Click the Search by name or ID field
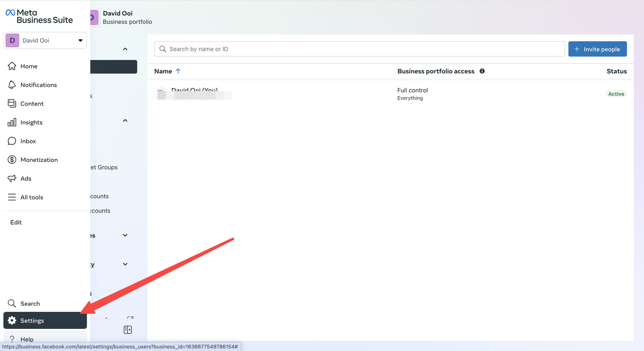644x351 pixels. [359, 49]
